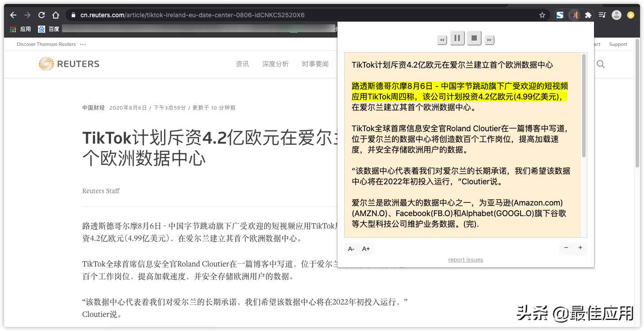The height and width of the screenshot is (331, 644).
Task: Click the Read Aloud text scrollbar
Action: [x=584, y=106]
